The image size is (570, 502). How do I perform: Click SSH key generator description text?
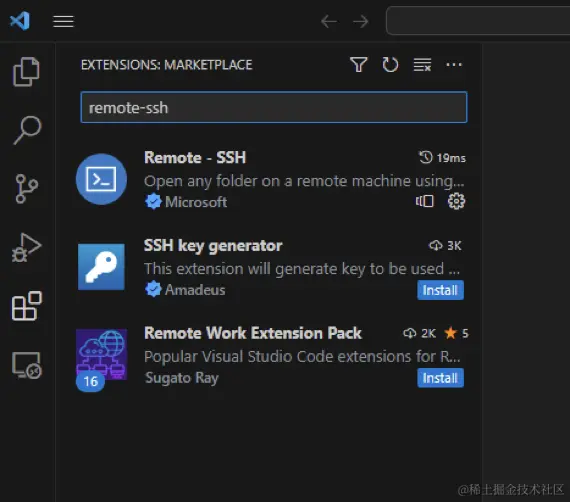[x=302, y=269]
